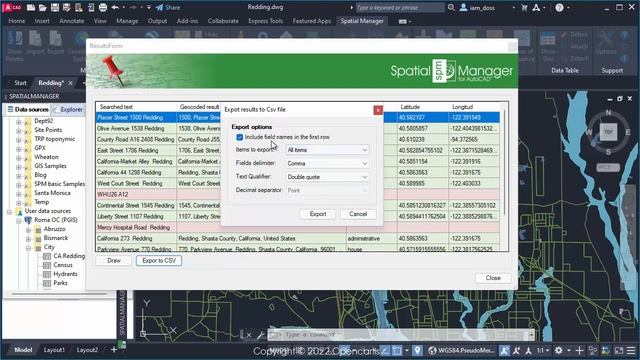Open the iam_doss account dropdown
The height and width of the screenshot is (360, 640).
pyautogui.click(x=487, y=7)
